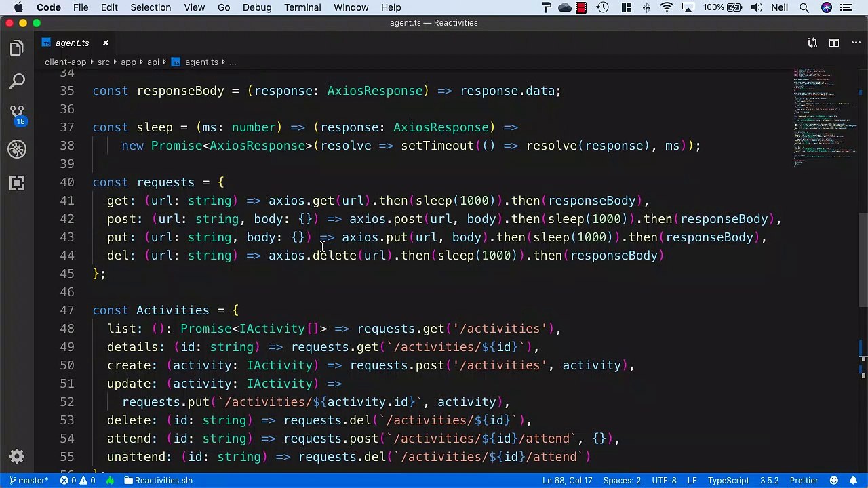Open the Bluetooth menu bar icon
The height and width of the screenshot is (488, 868).
[646, 7]
